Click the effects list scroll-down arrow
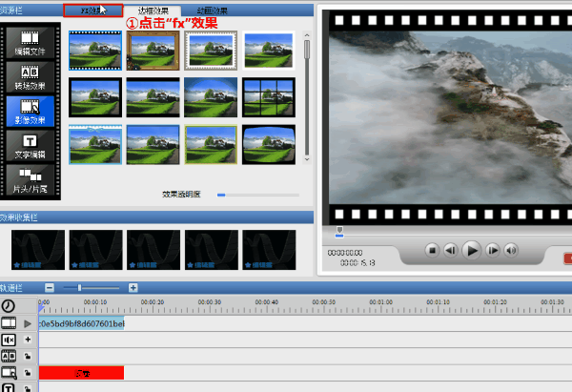 click(307, 159)
